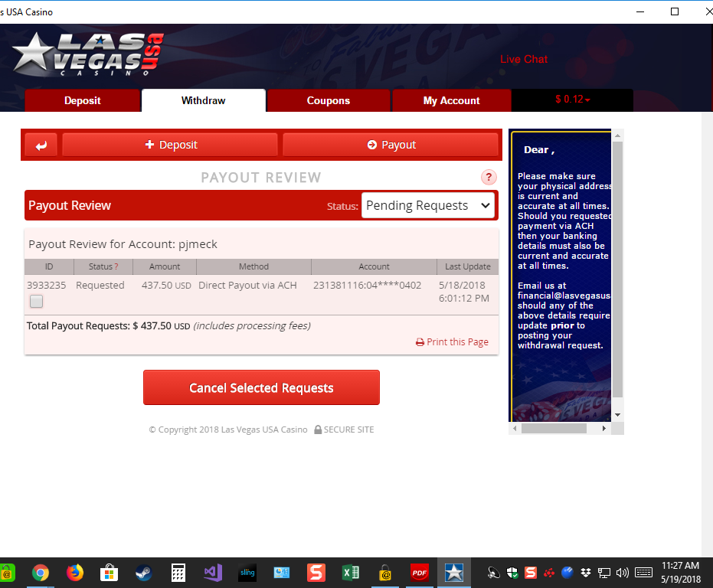Click the amount 437.50 USD cell
Screen dimensions: 713x588
[x=166, y=285]
